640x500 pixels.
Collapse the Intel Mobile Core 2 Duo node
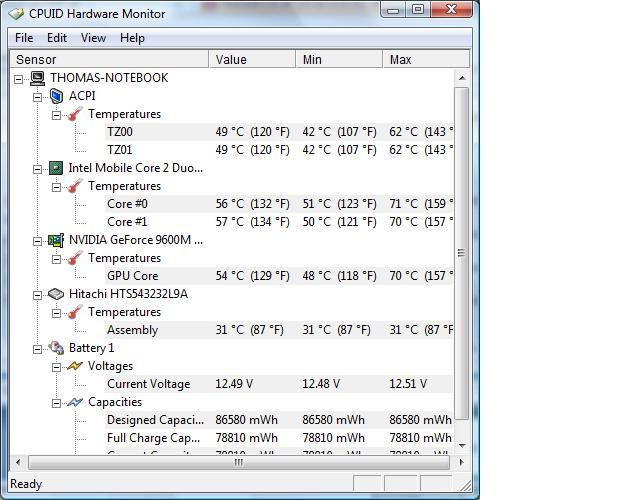click(x=38, y=169)
